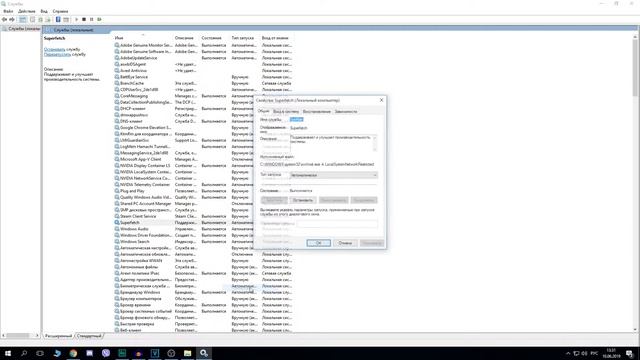Open taskbar search magnifier
Viewport: 640px width, 360px height.
[24, 353]
